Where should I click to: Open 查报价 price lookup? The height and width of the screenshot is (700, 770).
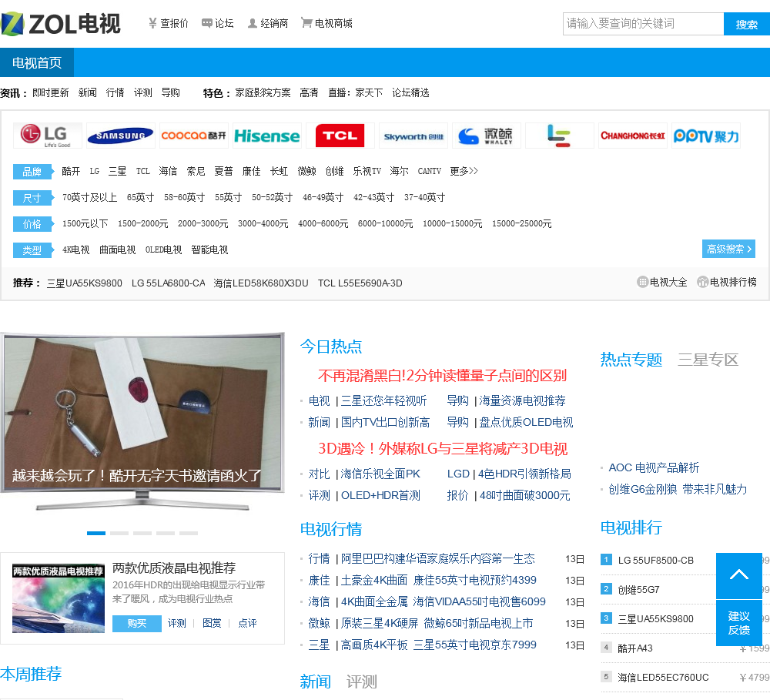(x=169, y=23)
